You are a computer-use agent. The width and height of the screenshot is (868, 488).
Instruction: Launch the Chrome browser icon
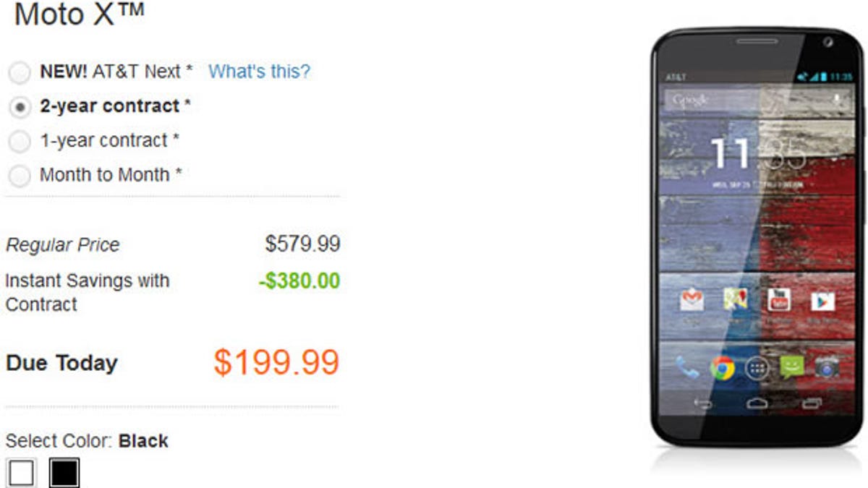tap(722, 368)
